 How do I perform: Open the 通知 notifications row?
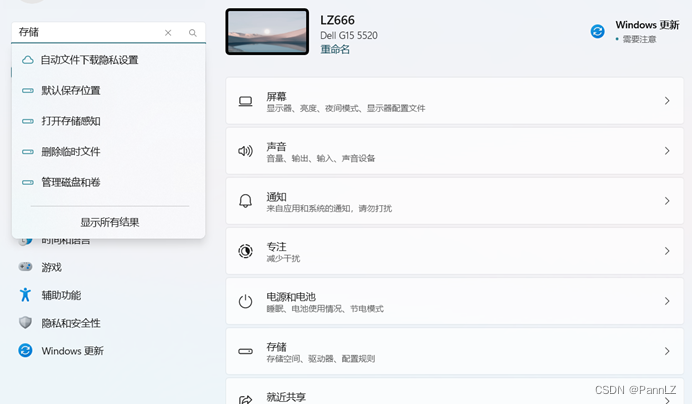455,201
